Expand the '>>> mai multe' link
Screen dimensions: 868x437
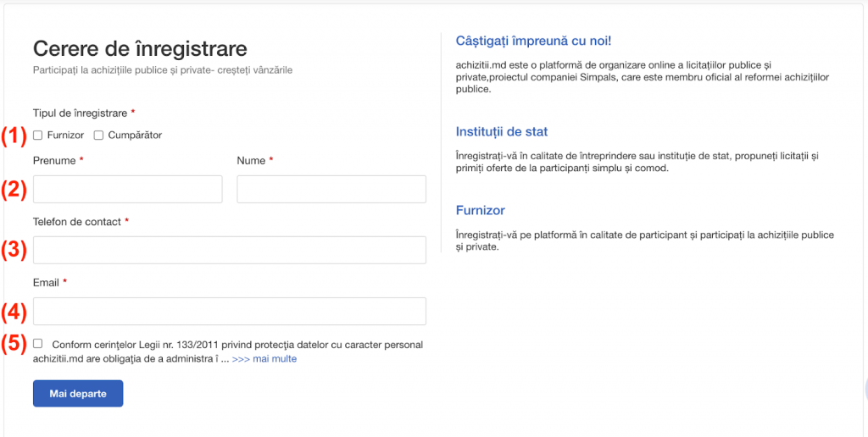click(264, 359)
